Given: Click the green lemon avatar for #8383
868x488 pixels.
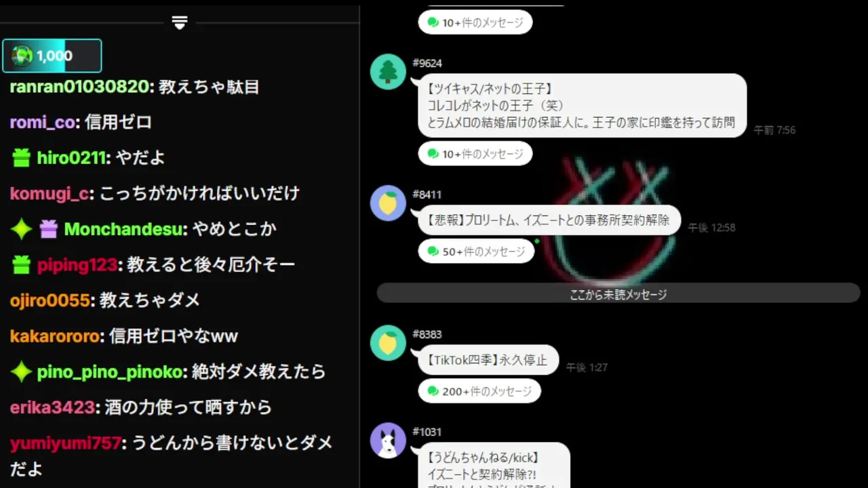Looking at the screenshot, I should [388, 342].
